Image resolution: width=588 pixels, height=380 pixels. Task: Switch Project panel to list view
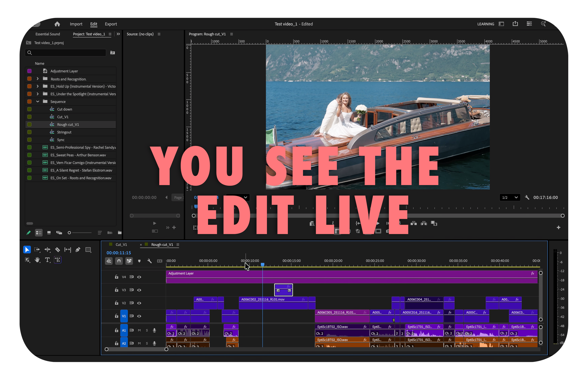[39, 233]
